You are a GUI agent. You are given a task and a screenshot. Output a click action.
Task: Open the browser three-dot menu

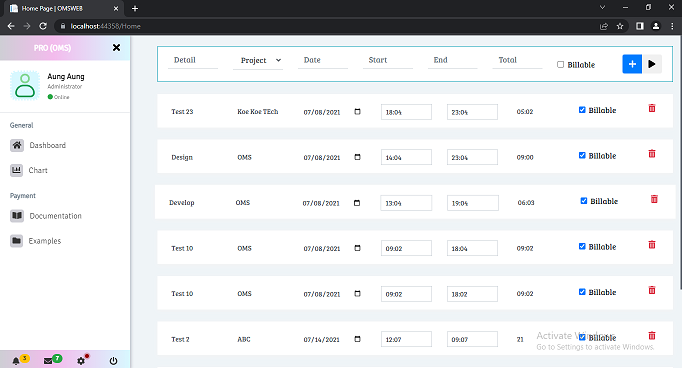point(672,26)
